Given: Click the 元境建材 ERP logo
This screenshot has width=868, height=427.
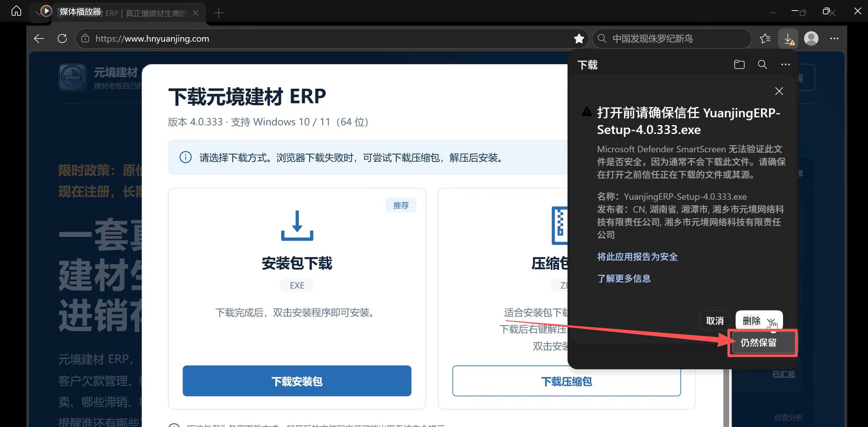Looking at the screenshot, I should pos(72,77).
